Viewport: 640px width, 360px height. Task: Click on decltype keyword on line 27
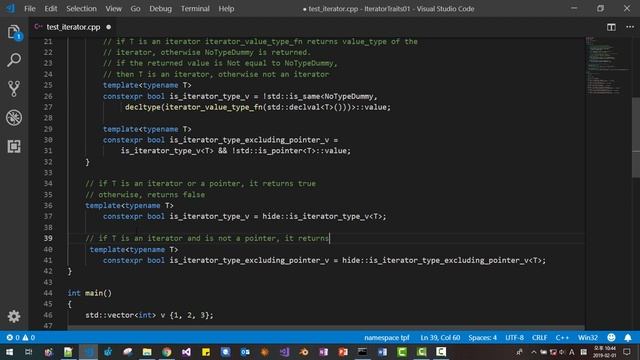click(x=143, y=107)
